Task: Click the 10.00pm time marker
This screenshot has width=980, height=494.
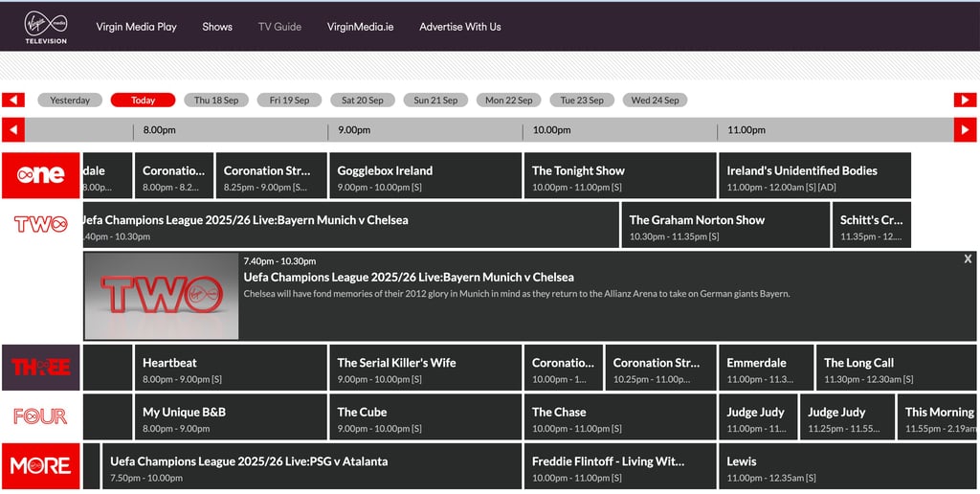Action: [551, 130]
